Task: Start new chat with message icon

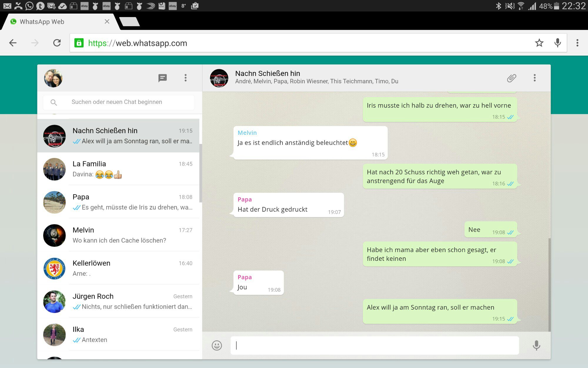Action: coord(163,78)
